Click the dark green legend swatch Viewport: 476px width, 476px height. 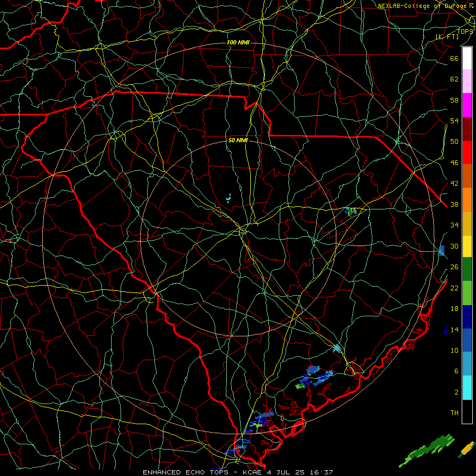(x=467, y=269)
